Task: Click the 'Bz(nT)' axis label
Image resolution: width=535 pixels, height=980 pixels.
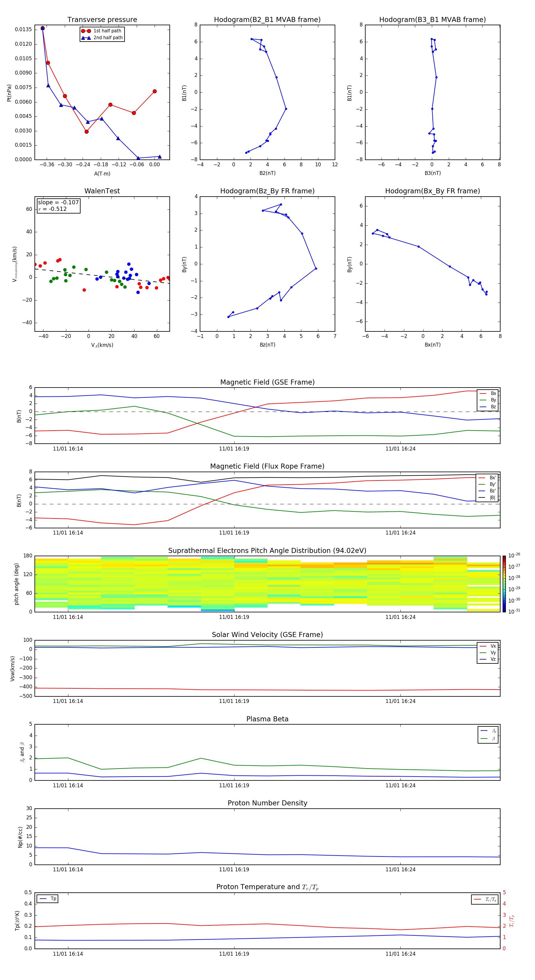Action: [x=267, y=345]
